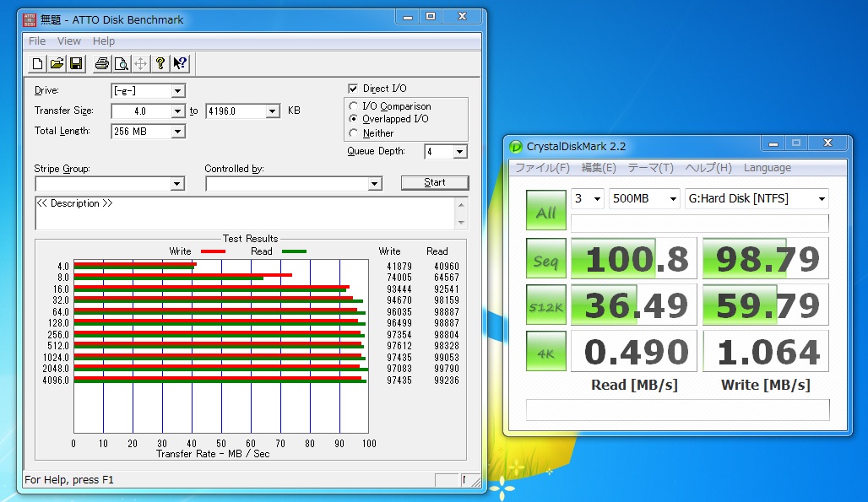Click the 4K read result 0.490
Screen dimensions: 868x502
point(634,351)
